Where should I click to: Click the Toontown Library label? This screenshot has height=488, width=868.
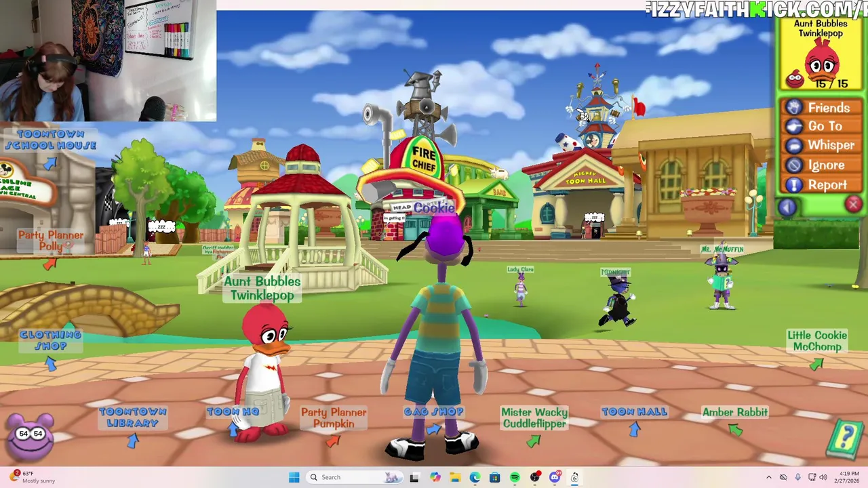click(132, 418)
